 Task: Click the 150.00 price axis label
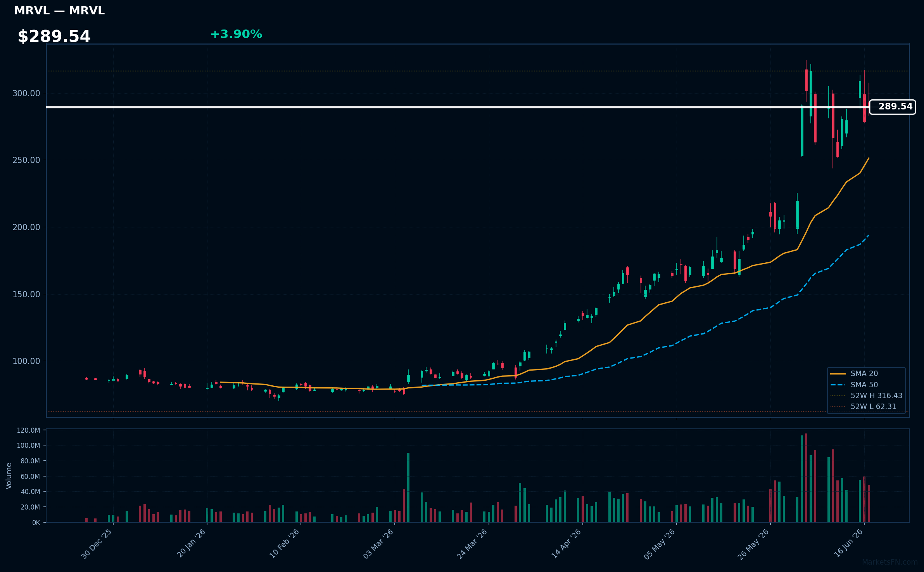pos(26,295)
